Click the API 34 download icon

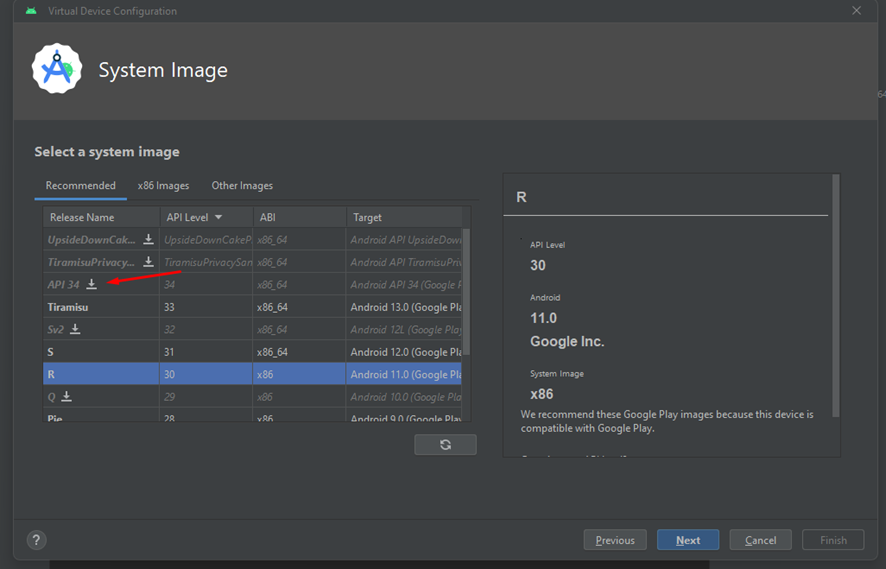[x=91, y=285]
